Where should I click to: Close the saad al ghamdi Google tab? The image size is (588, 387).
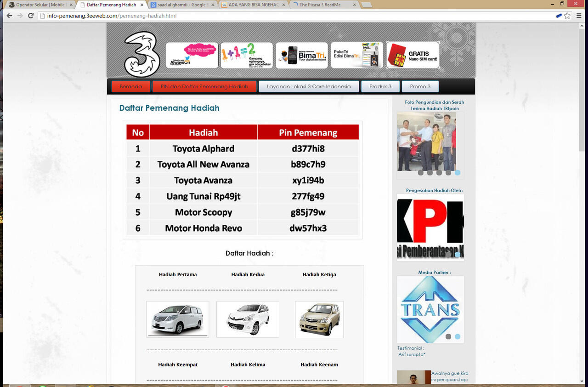tap(212, 5)
